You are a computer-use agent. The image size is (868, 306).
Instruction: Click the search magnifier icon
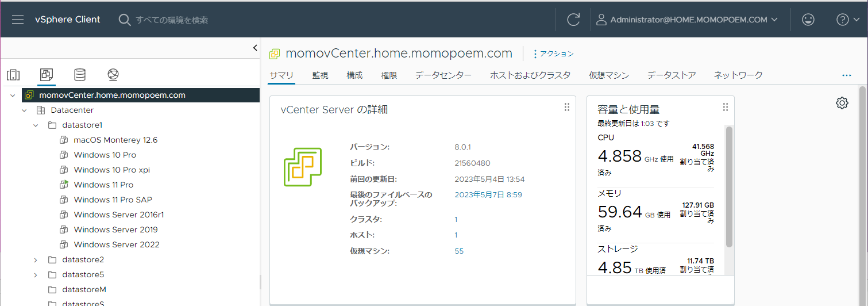(x=125, y=20)
